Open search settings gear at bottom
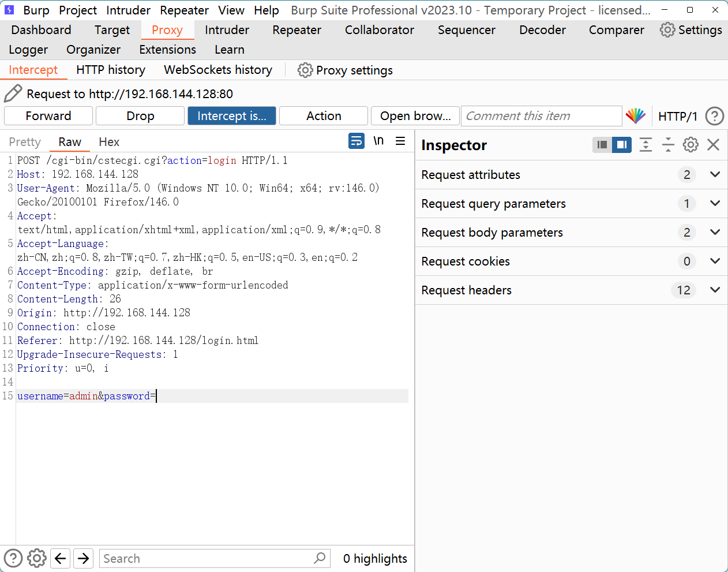The width and height of the screenshot is (728, 572). [37, 558]
